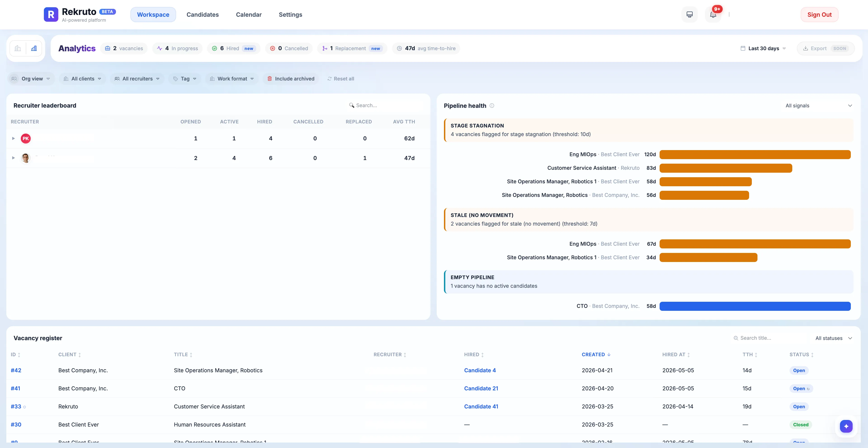Open the All signals dropdown

tap(819, 106)
